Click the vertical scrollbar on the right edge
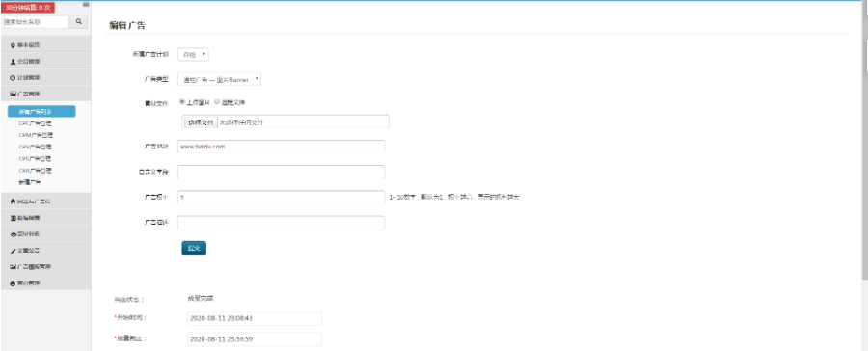The image size is (868, 351). [x=865, y=111]
